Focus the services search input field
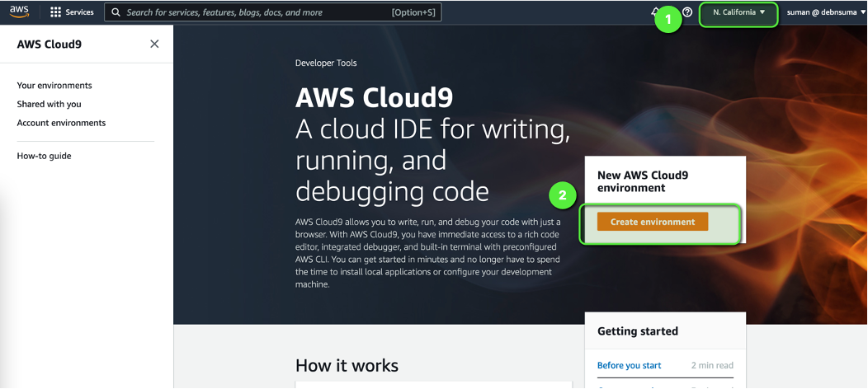Screen dimensions: 868x389 [273, 12]
